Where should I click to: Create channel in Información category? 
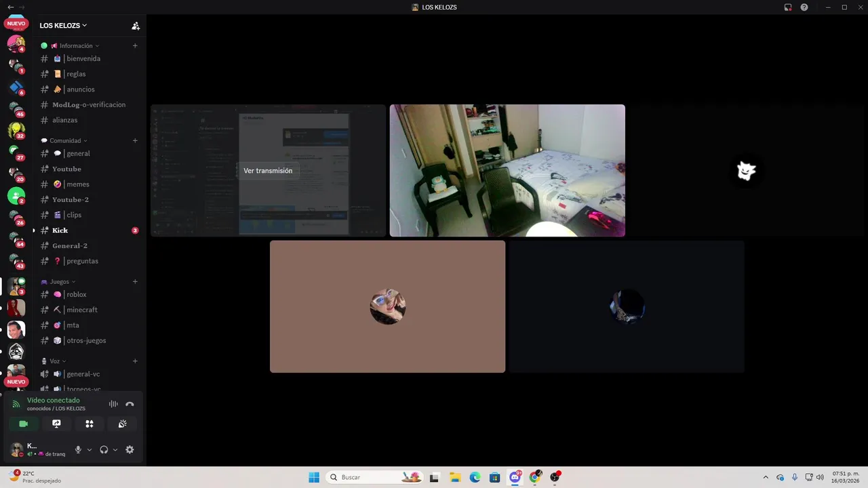pos(135,45)
